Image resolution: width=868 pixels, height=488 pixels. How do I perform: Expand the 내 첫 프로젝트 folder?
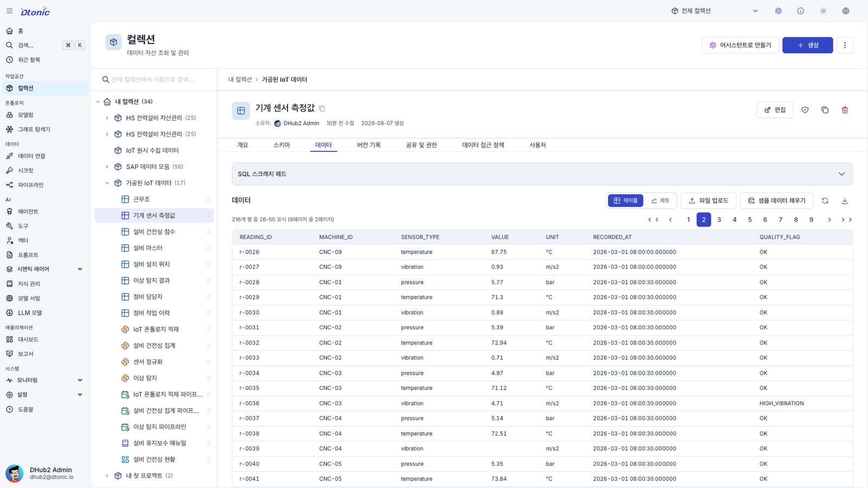click(107, 476)
